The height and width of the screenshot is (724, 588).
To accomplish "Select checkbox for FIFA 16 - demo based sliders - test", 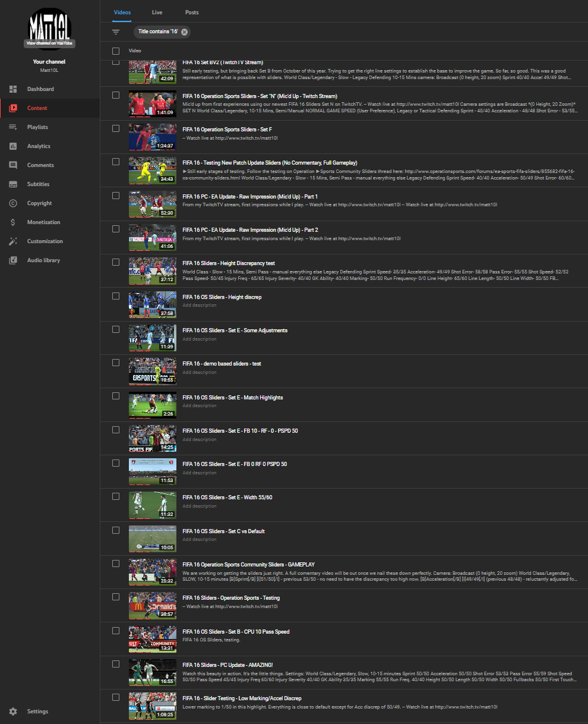I will (x=116, y=363).
